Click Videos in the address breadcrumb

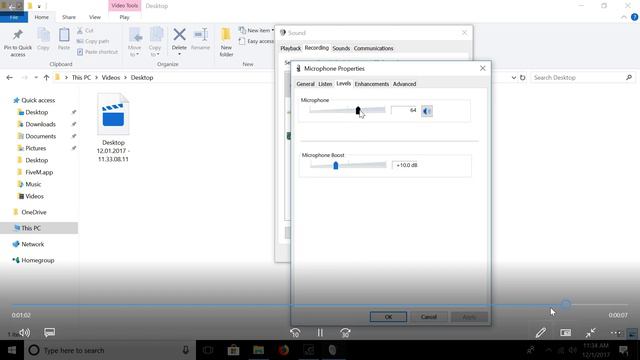[111, 78]
